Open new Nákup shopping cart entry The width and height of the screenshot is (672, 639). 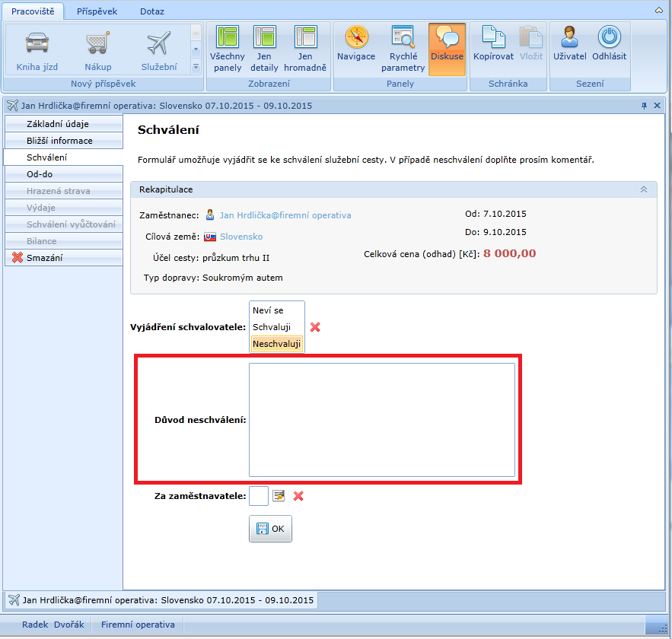97,43
